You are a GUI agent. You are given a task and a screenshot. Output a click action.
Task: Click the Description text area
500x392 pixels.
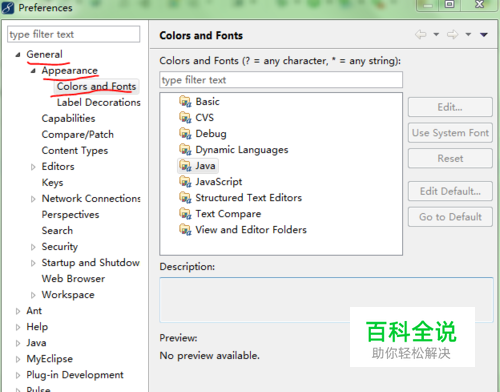point(326,300)
